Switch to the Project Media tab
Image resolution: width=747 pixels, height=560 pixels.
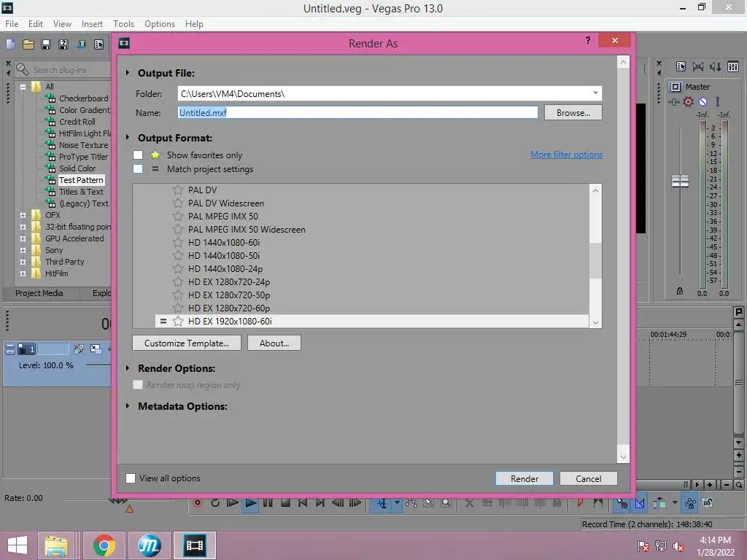click(39, 293)
